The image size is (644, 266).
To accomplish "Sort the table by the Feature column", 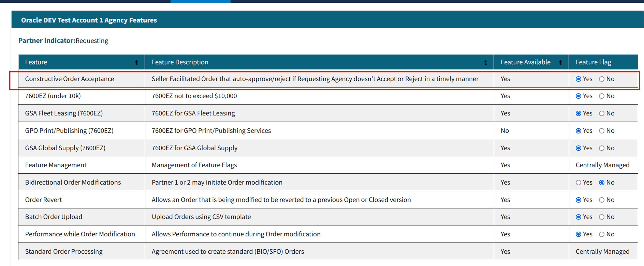I will (136, 62).
